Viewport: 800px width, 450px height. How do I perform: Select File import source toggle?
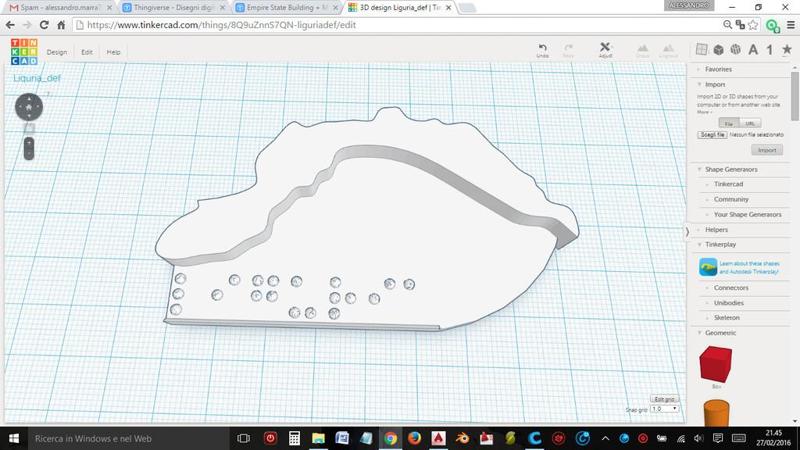(x=729, y=123)
